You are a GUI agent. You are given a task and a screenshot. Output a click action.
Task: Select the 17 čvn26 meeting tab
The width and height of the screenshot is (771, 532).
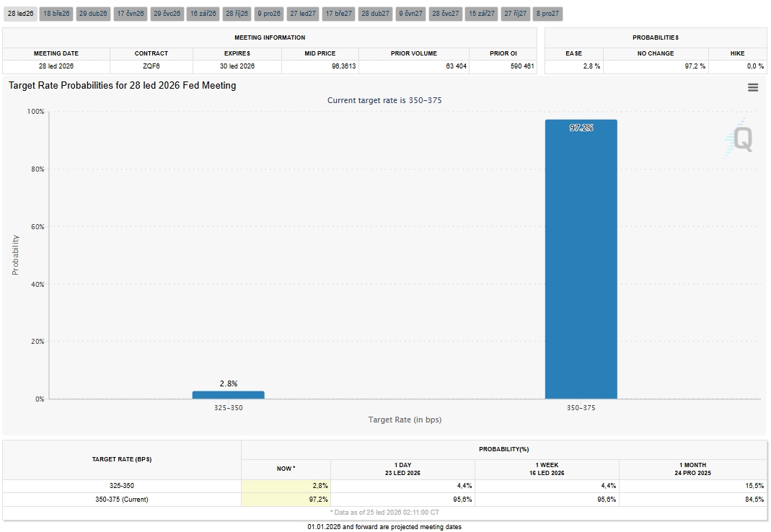coord(131,14)
